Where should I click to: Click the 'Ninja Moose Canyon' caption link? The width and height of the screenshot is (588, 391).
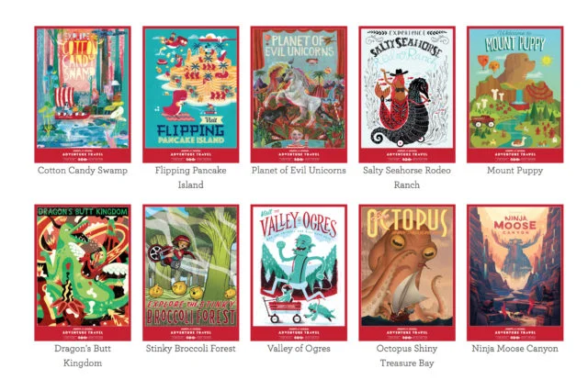click(514, 349)
